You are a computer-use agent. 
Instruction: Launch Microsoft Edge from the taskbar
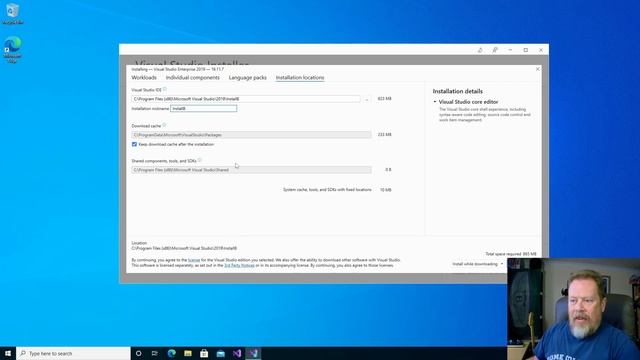pyautogui.click(x=171, y=353)
